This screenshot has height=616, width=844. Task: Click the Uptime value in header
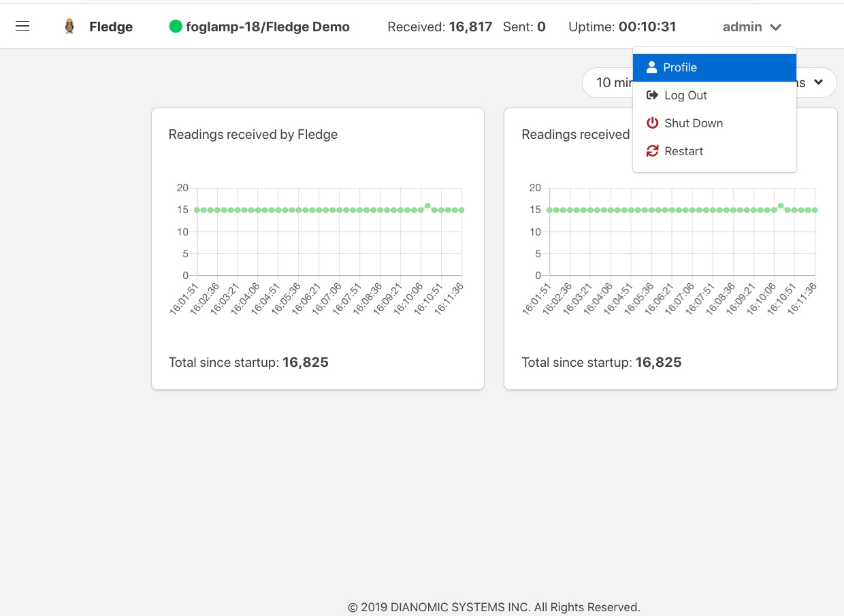(647, 27)
